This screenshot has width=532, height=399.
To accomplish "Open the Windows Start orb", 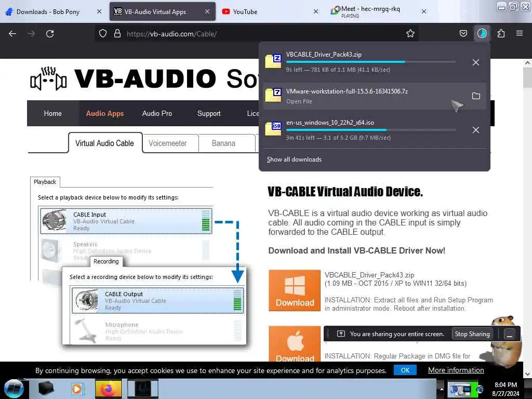I will [14, 389].
